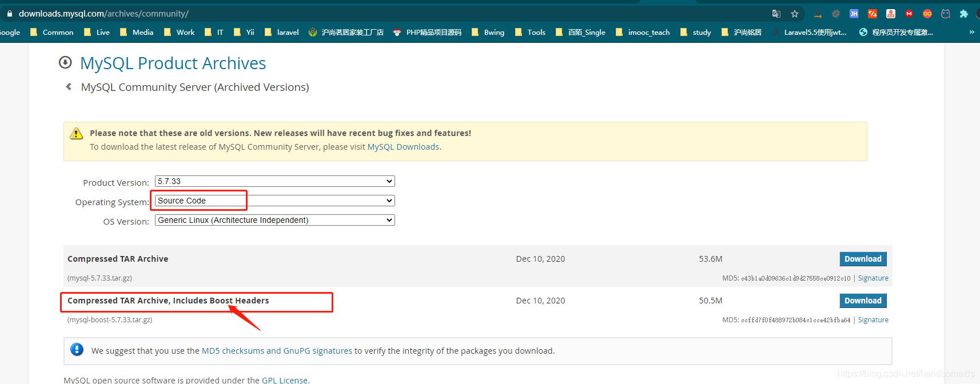
Task: Click the translate page icon
Action: coord(776,14)
